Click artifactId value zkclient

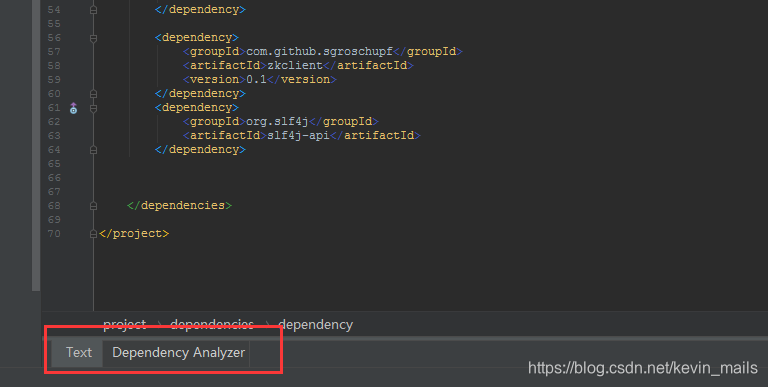click(x=295, y=65)
